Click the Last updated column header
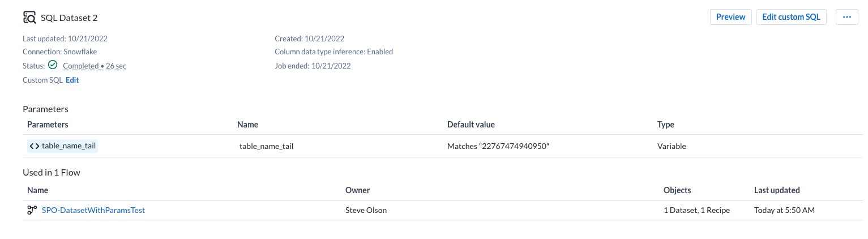 (777, 190)
